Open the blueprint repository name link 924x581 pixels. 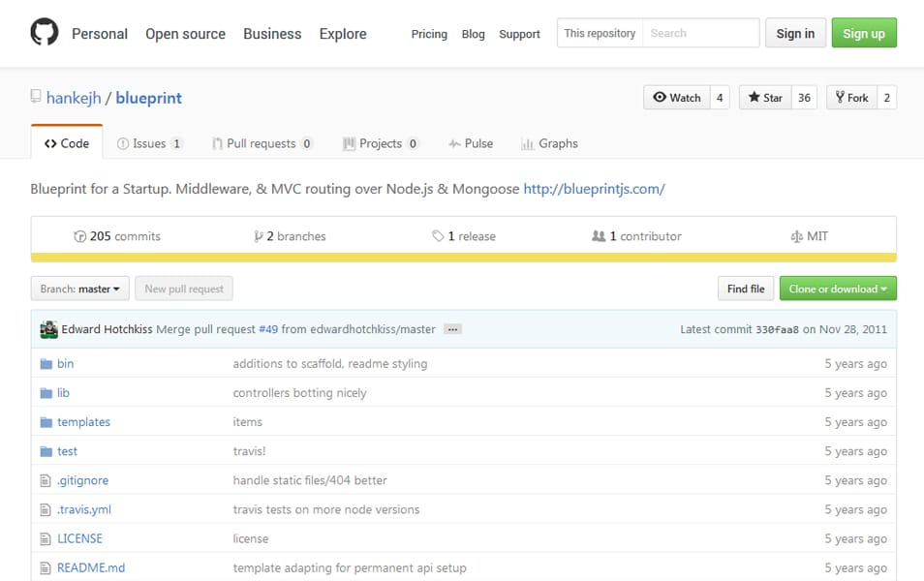click(148, 98)
